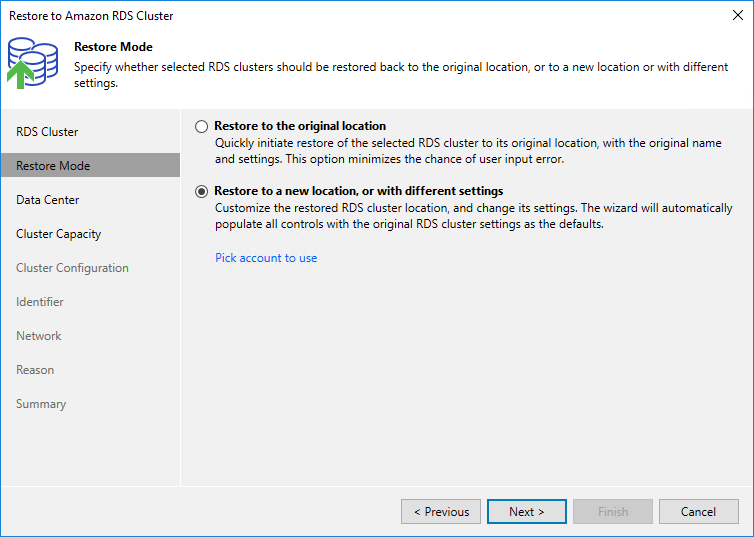
Task: Go to the Reason step
Action: click(x=35, y=370)
